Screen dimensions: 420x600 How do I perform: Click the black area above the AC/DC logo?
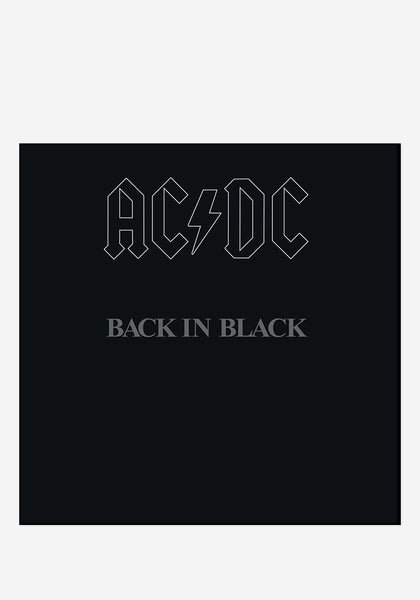point(210,160)
